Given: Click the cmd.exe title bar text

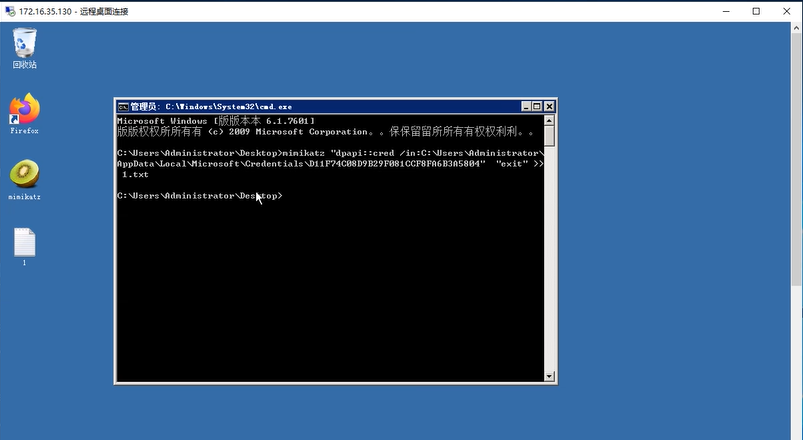Looking at the screenshot, I should (211, 107).
